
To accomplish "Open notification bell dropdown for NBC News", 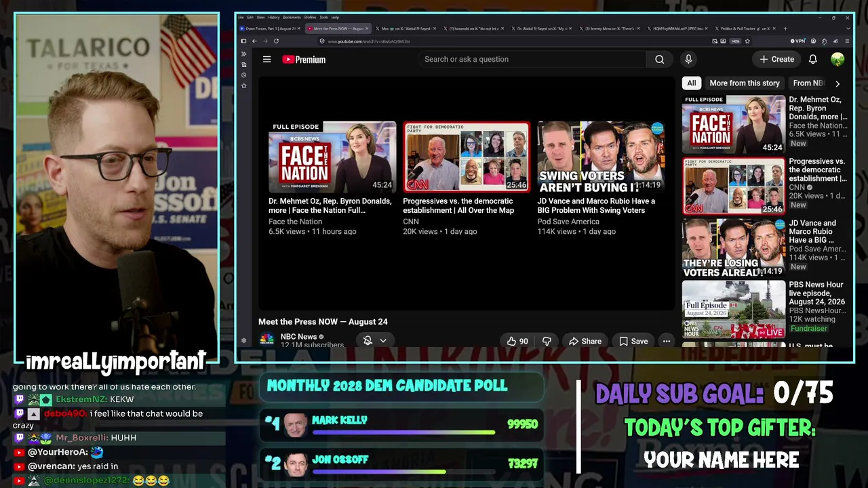I will 374,341.
